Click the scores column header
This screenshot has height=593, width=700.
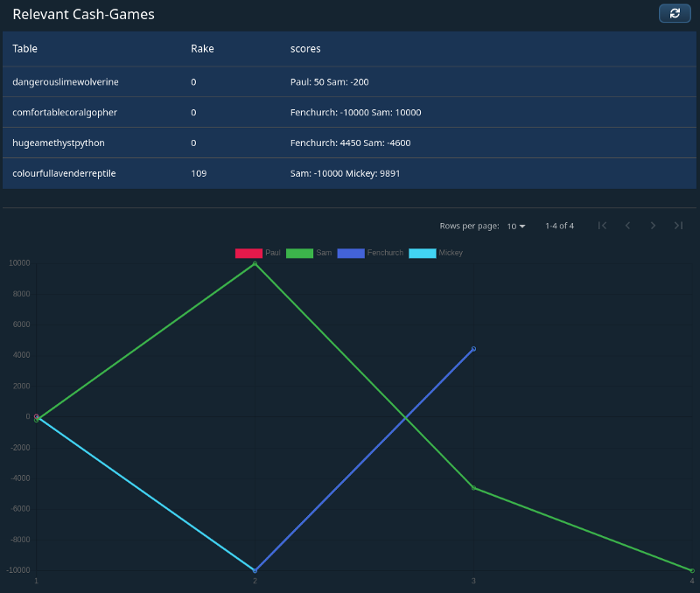(305, 49)
